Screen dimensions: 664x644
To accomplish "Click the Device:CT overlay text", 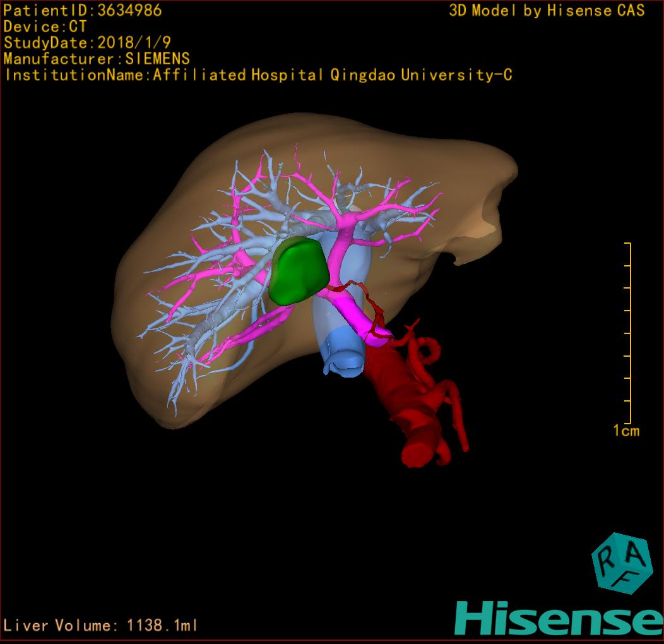I will click(45, 27).
